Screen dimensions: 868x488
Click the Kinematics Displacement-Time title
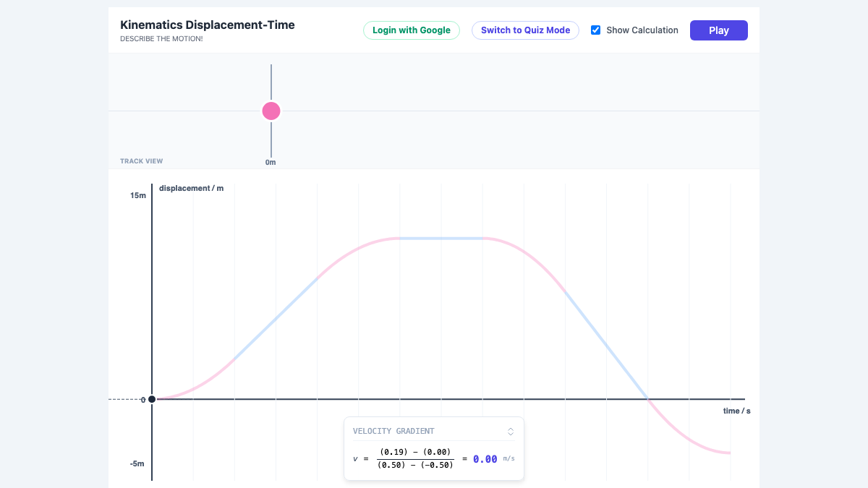pyautogui.click(x=208, y=25)
